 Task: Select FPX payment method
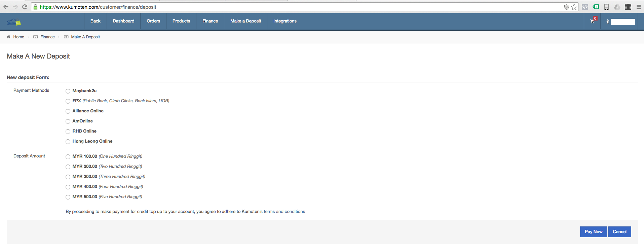pos(68,101)
